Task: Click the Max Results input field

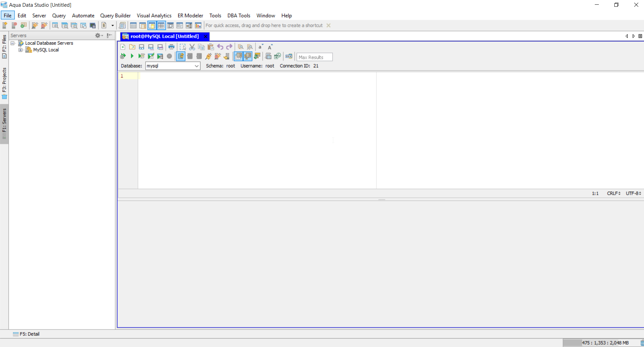Action: click(x=314, y=57)
